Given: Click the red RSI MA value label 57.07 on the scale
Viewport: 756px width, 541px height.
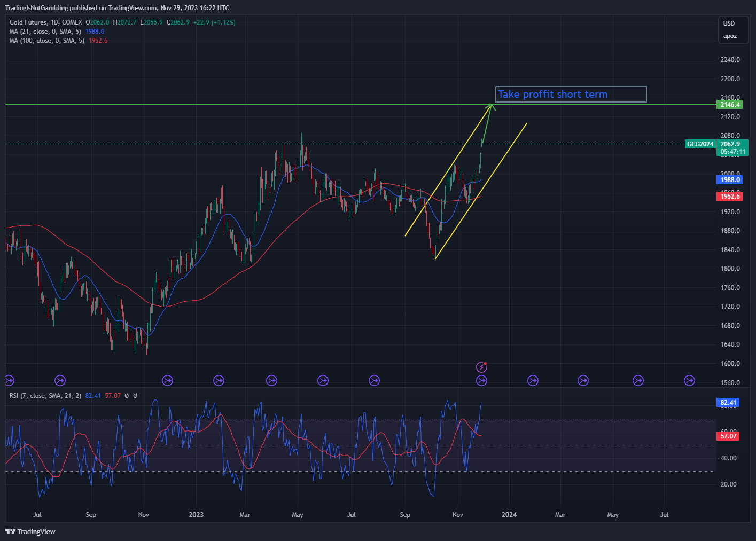Looking at the screenshot, I should click(x=728, y=436).
